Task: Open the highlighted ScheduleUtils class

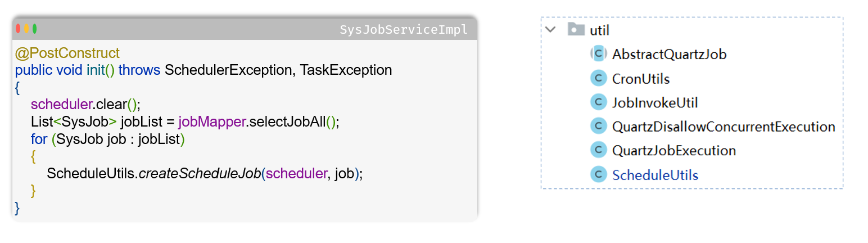Action: (655, 175)
